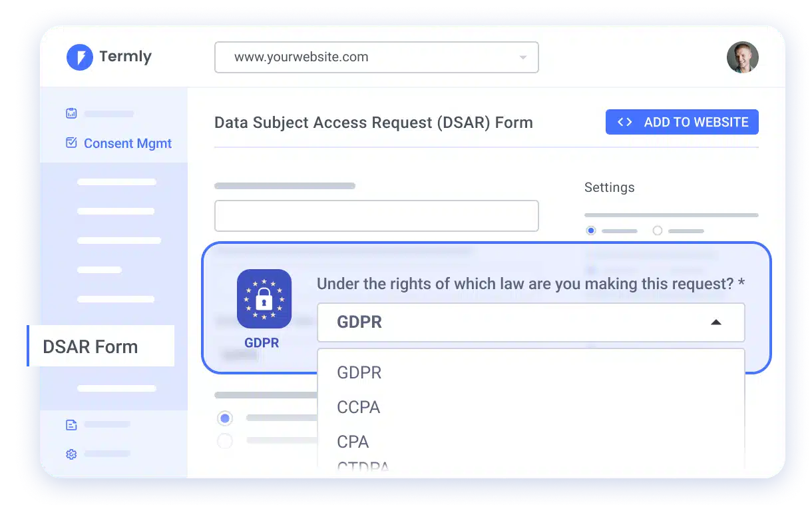Open the website URL dropdown arrow
The width and height of the screenshot is (812, 505).
(x=522, y=57)
